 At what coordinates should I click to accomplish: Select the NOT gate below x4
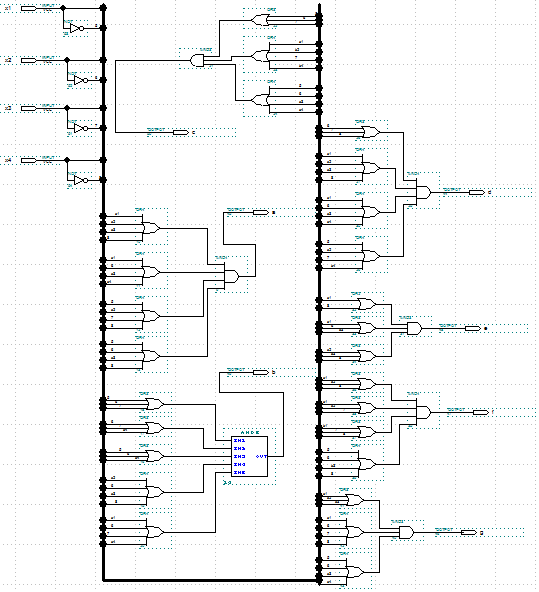(x=81, y=180)
